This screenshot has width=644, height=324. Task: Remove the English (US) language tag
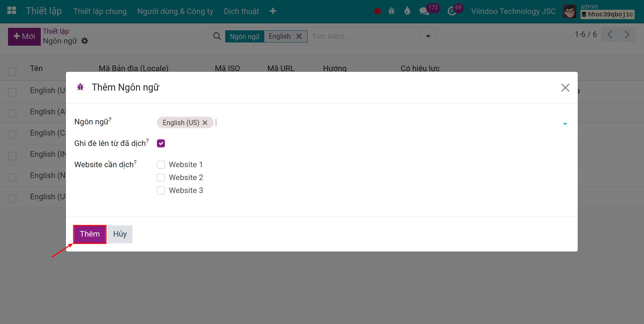pyautogui.click(x=205, y=123)
